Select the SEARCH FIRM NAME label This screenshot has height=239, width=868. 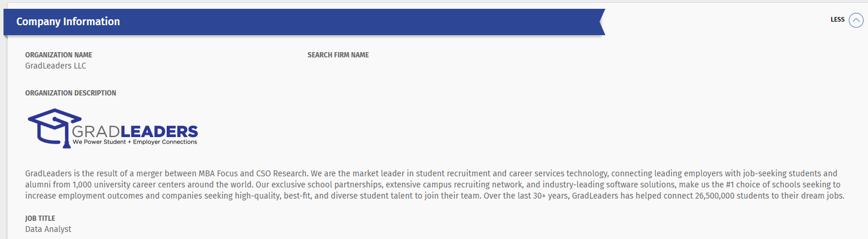[338, 55]
